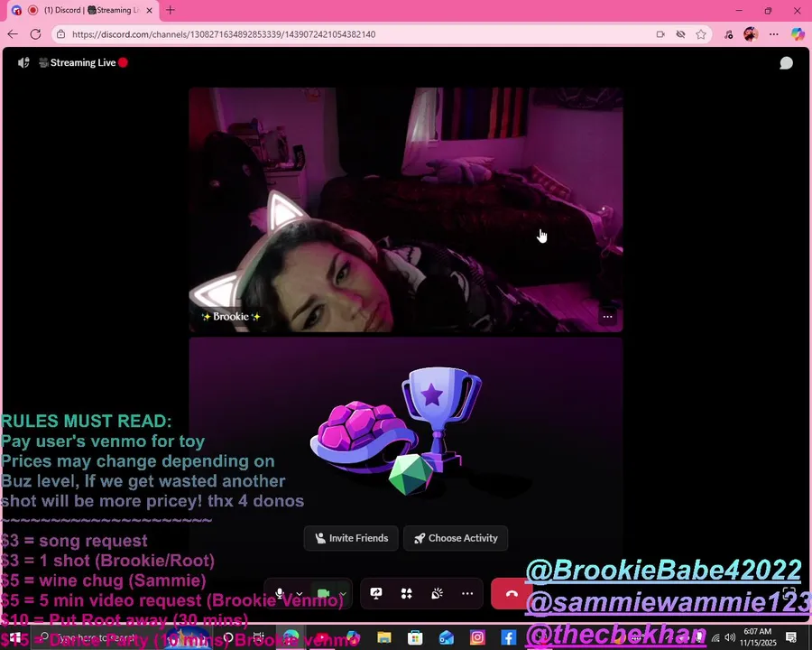This screenshot has width=812, height=650.
Task: Adjust system volume speaker icon
Action: [730, 637]
